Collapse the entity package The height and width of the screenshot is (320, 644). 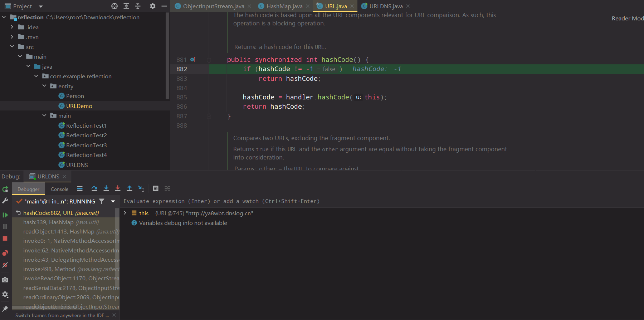tap(44, 86)
